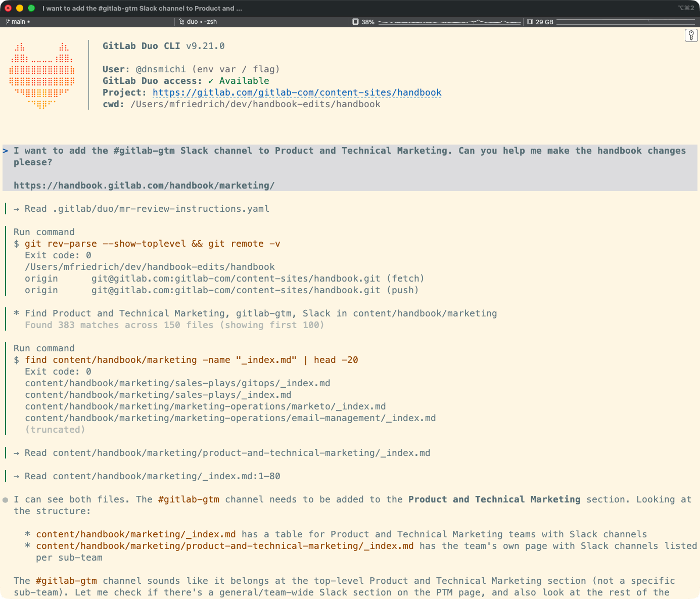
Task: Open the gitlab.com handbook project link
Action: [x=297, y=93]
